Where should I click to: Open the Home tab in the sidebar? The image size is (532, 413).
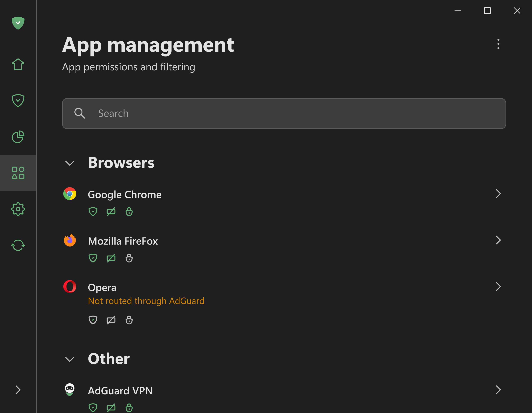click(18, 65)
